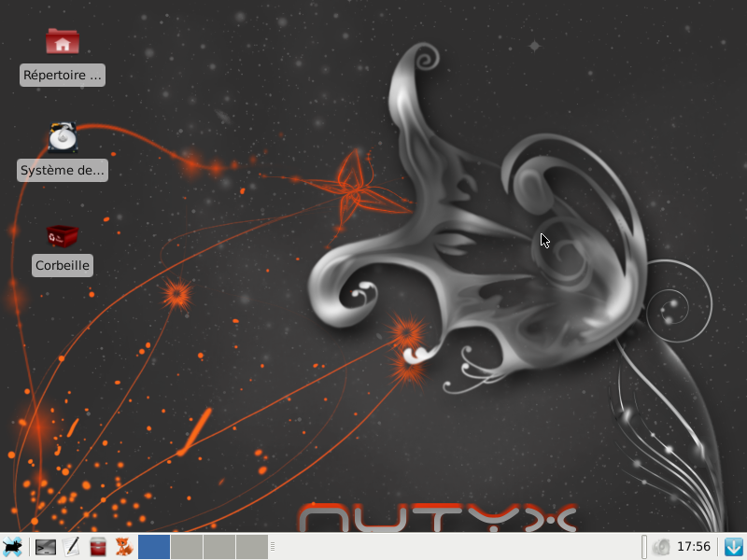This screenshot has width=747, height=560.
Task: Launch the terminal emulator from the panel
Action: (46, 547)
